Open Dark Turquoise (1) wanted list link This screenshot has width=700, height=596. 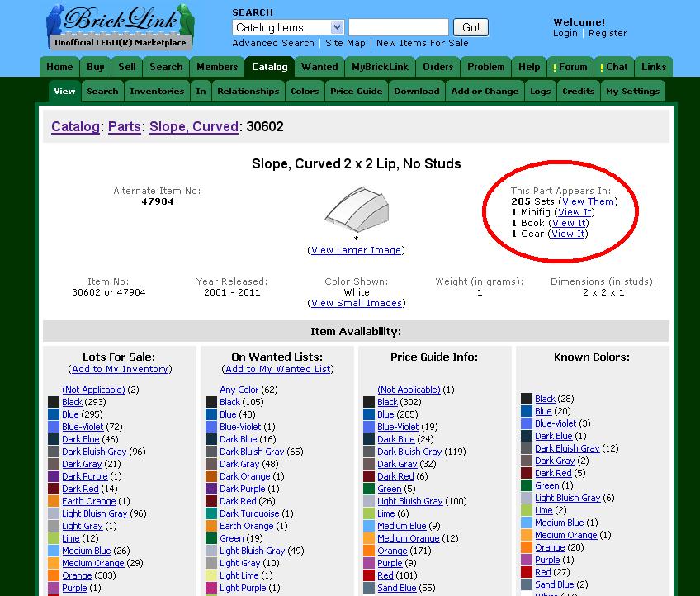pyautogui.click(x=249, y=513)
